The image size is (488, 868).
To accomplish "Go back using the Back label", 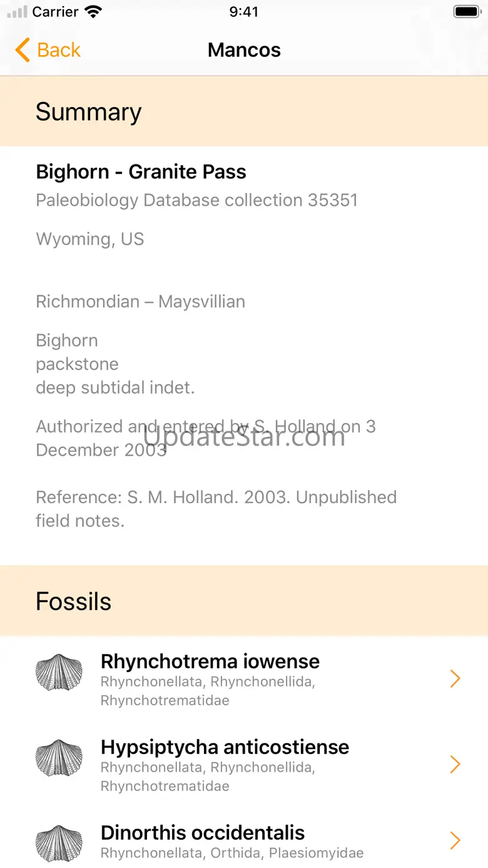I will click(x=59, y=50).
